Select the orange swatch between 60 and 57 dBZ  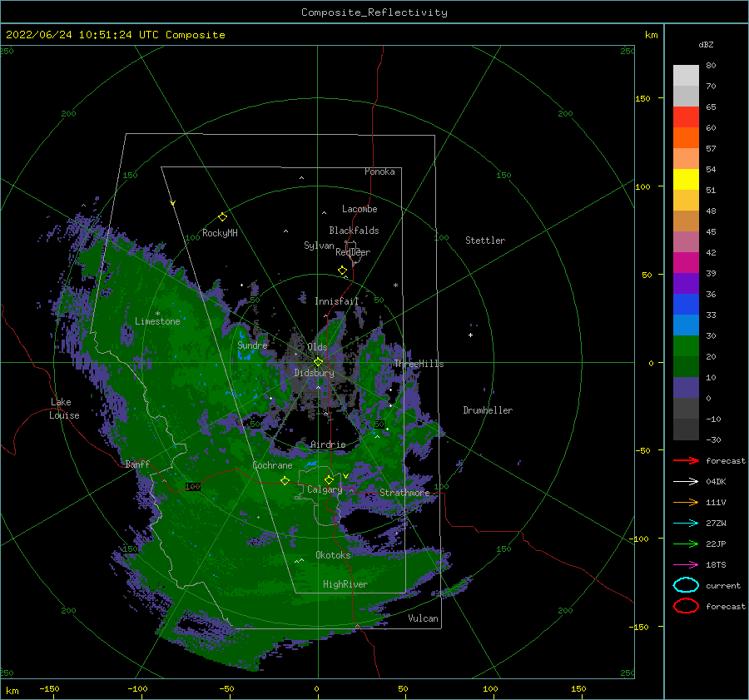686,138
